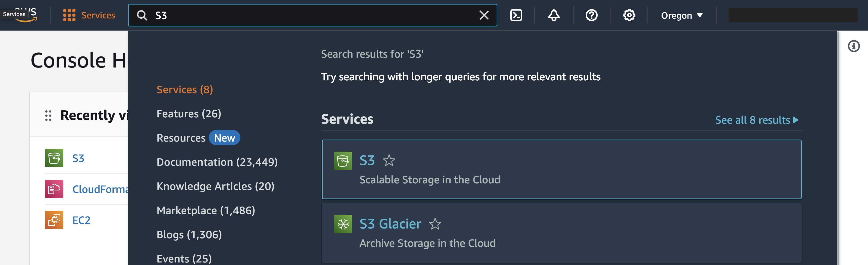This screenshot has height=265, width=868.
Task: Favorite S3 Glacier with the star
Action: click(435, 224)
